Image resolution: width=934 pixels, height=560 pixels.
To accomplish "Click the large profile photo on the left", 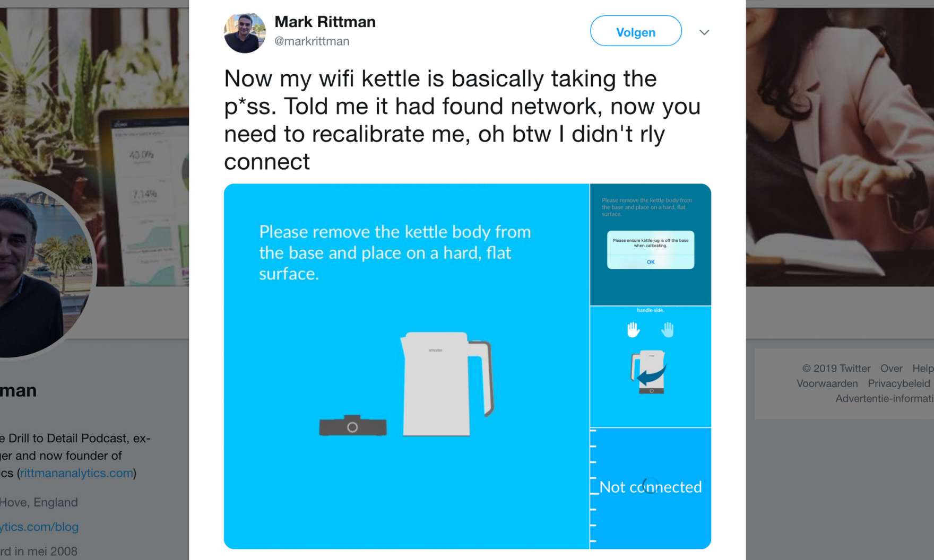I will tap(42, 268).
